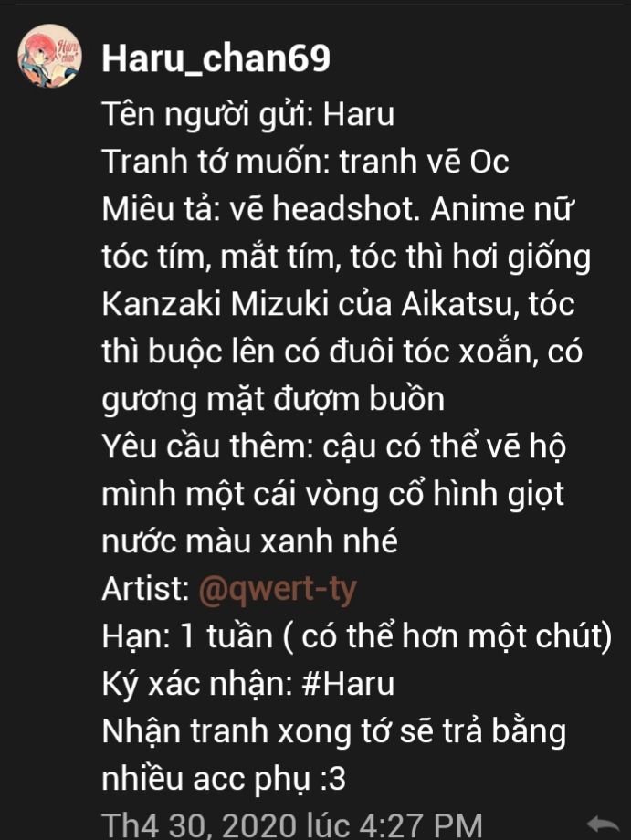The height and width of the screenshot is (840, 631).
Task: Click the #Haru hashtag
Action: click(x=348, y=684)
